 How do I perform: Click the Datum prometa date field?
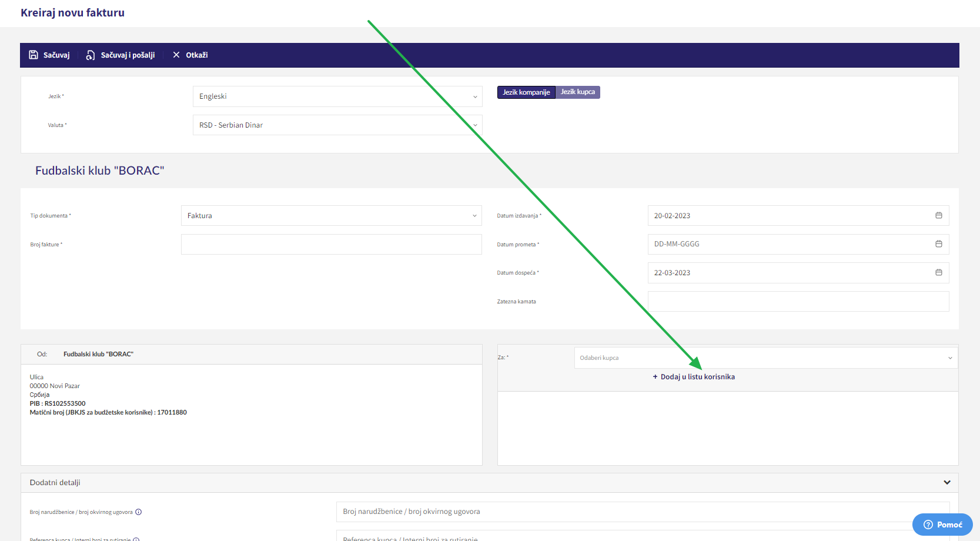coord(798,244)
